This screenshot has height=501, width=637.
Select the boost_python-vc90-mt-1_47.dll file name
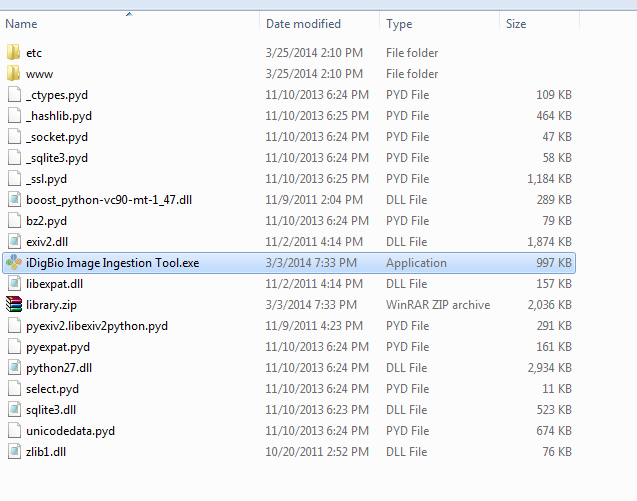tap(109, 200)
